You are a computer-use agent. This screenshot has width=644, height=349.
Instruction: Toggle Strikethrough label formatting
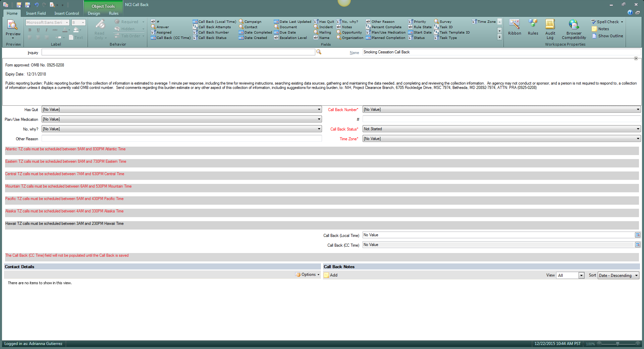point(55,30)
